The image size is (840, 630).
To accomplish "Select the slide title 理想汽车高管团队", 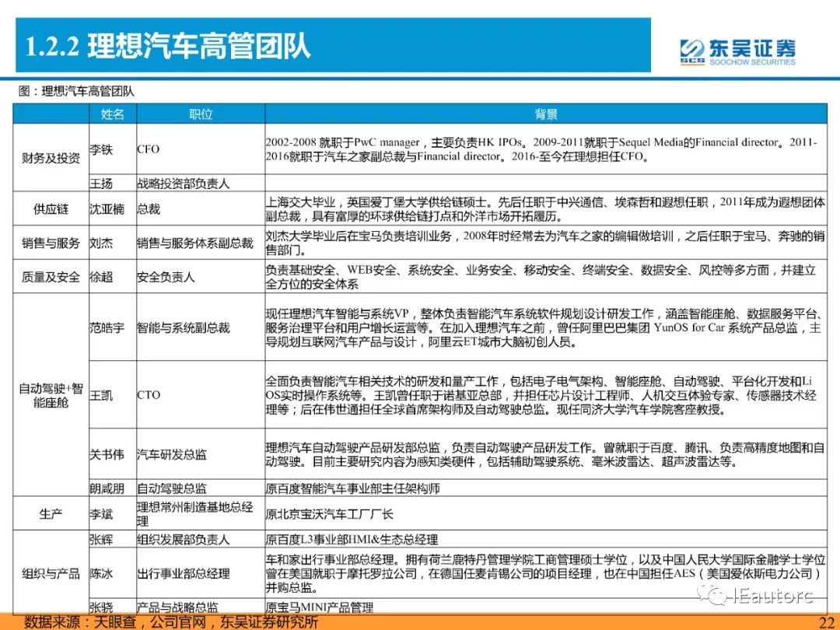I will [x=168, y=46].
